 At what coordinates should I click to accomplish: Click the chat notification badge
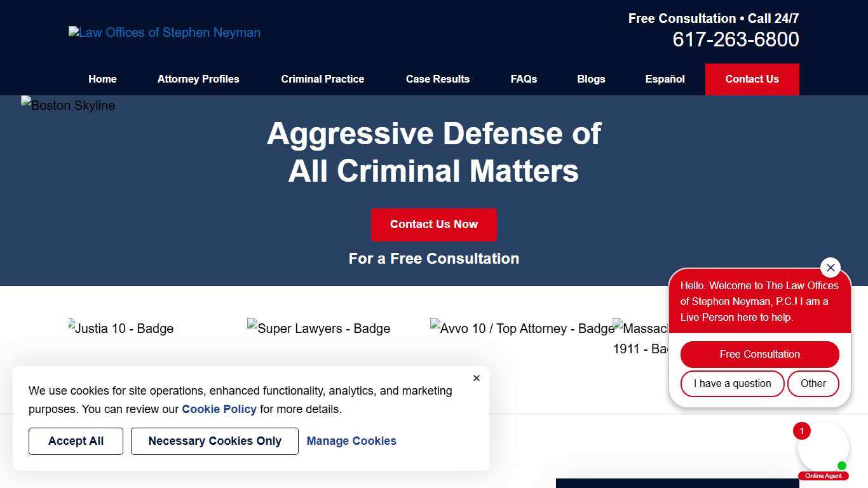[801, 431]
